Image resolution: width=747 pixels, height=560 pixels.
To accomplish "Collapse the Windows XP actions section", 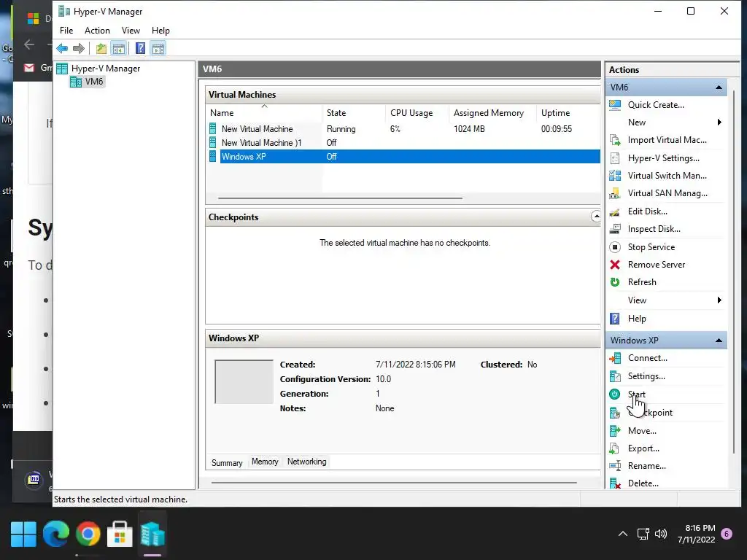I will [x=719, y=341].
